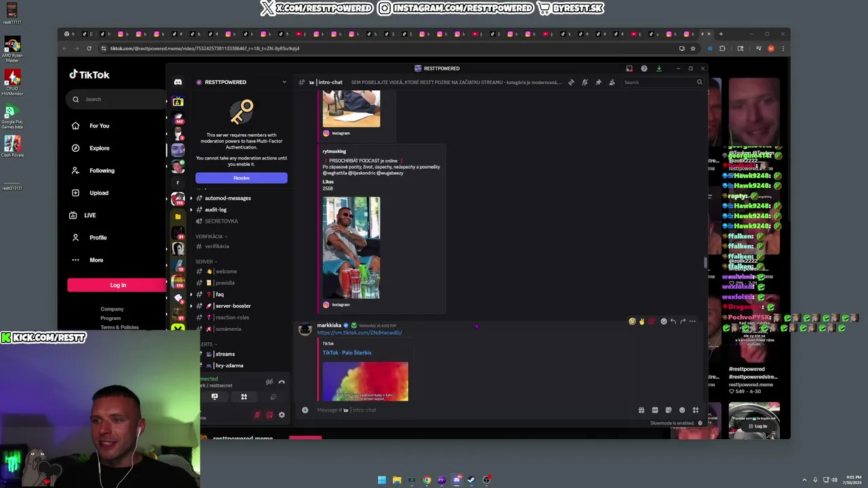This screenshot has width=868, height=488.
Task: Collapse the VERIFIKÁCIA category
Action: (212, 237)
